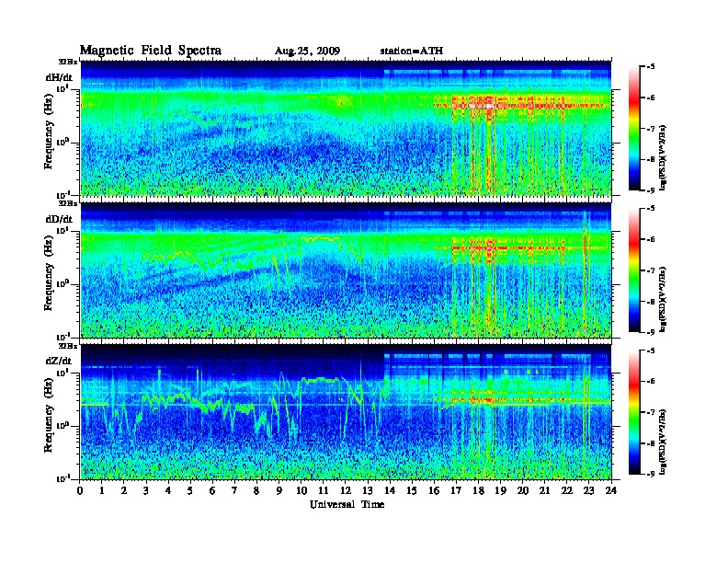Screen dimensions: 728x563
Task: Select hour "4" on the Universal Time axis
Action: click(x=168, y=490)
